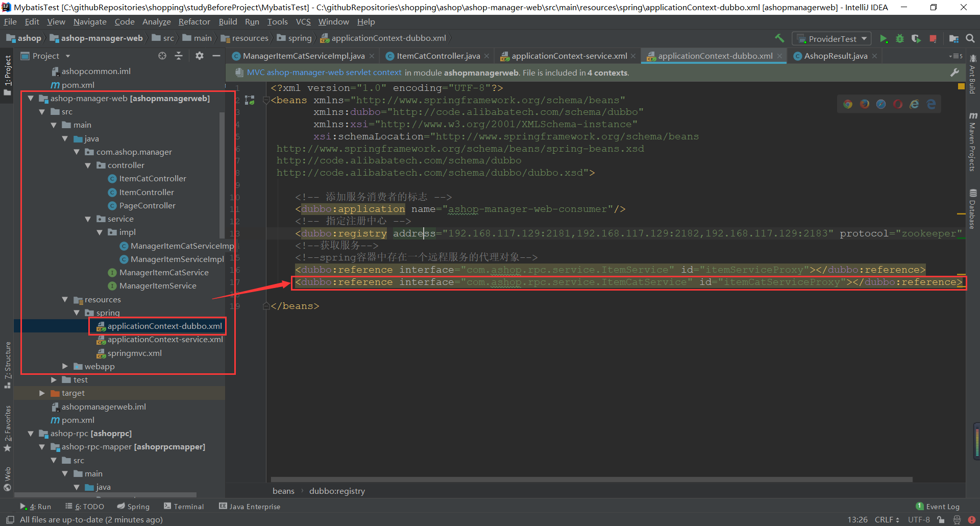
Task: Click the MVC ashop-manager-web servlet context link
Action: 324,73
